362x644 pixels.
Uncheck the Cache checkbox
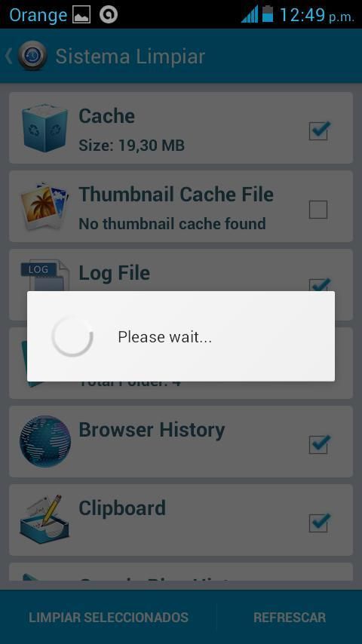[319, 131]
